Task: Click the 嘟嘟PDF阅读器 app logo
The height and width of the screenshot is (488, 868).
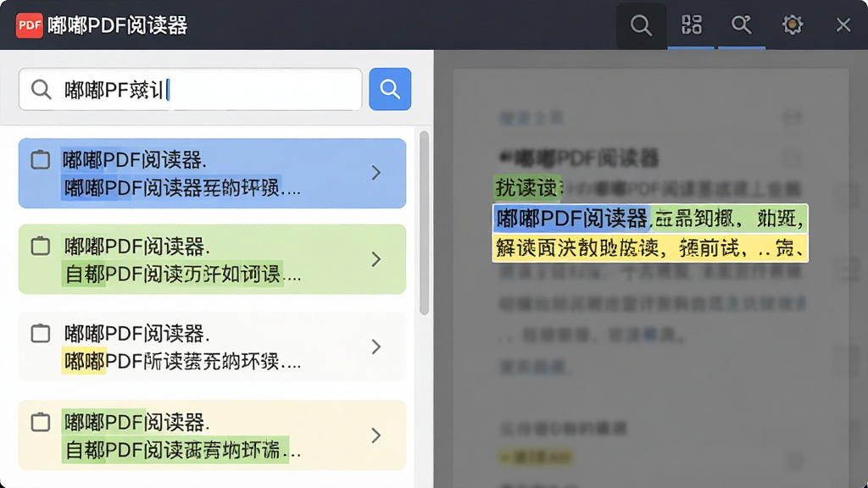Action: click(30, 25)
